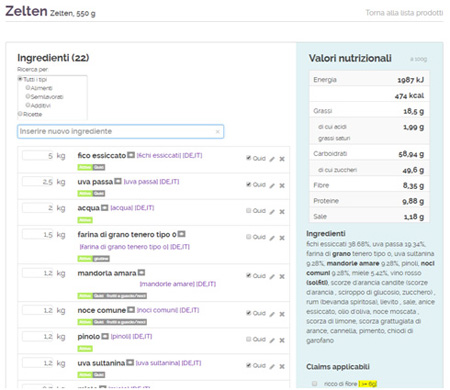Edit the acqua ingredient row
Image resolution: width=450 pixels, height=390 pixels.
(272, 212)
